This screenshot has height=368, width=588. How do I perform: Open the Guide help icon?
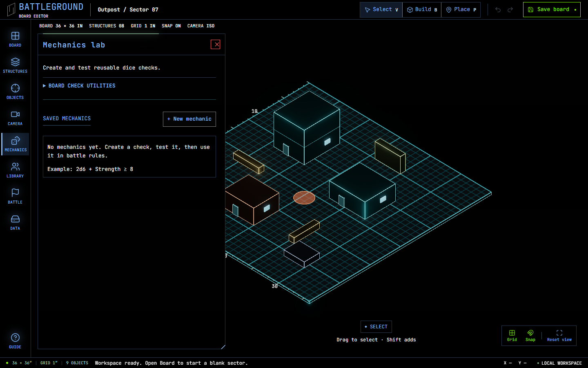[15, 341]
